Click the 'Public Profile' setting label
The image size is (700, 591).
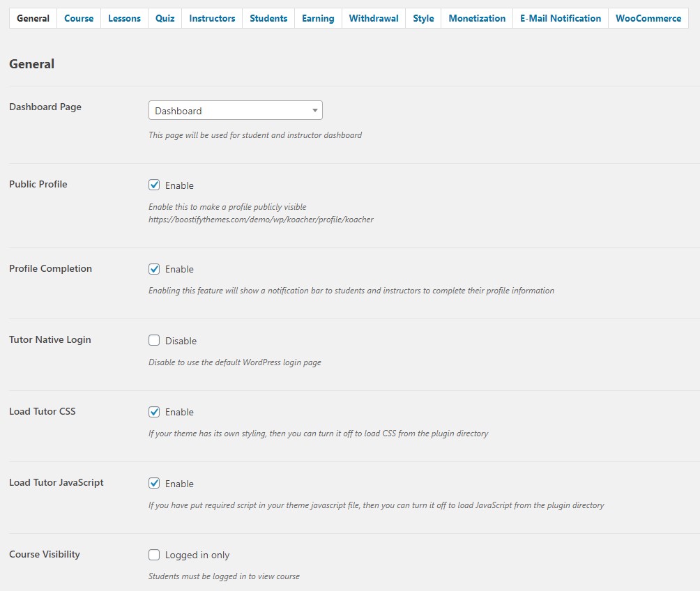point(38,184)
